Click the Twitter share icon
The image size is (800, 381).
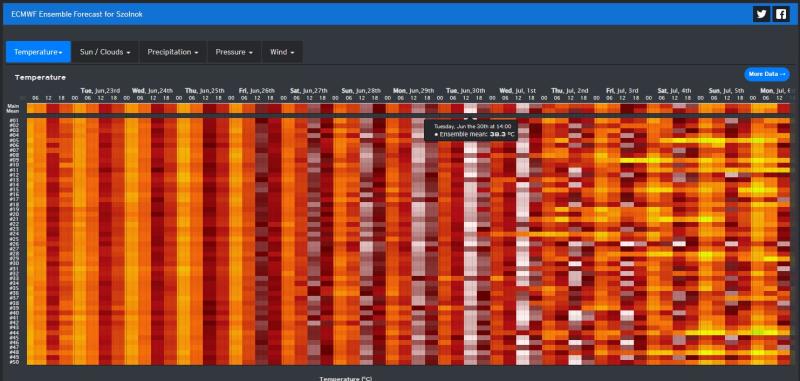click(761, 14)
